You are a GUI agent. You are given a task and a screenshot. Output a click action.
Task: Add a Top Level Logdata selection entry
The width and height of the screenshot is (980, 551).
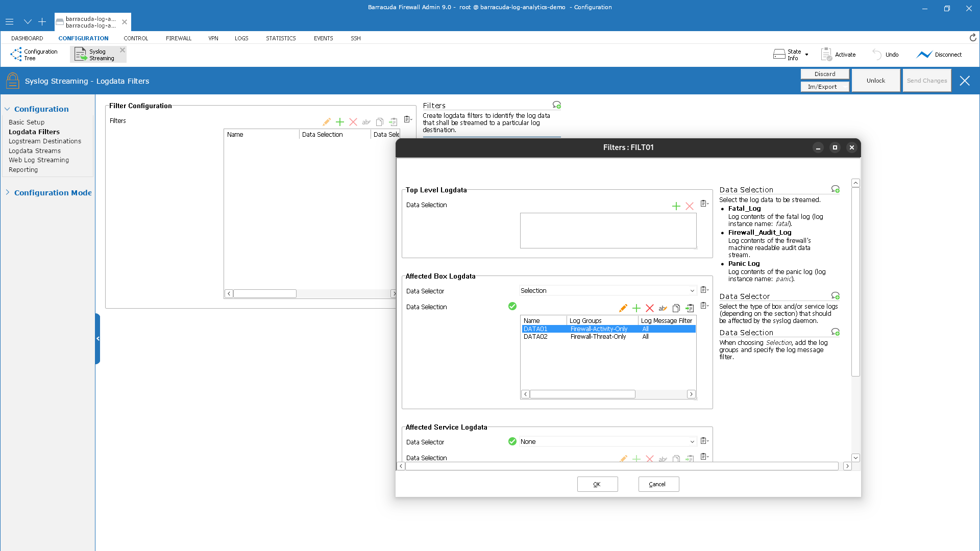(676, 206)
